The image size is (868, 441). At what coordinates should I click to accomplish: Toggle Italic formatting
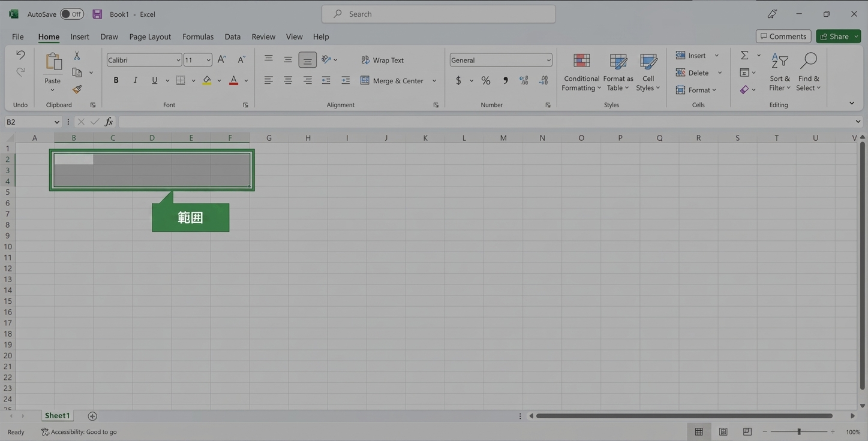point(135,80)
